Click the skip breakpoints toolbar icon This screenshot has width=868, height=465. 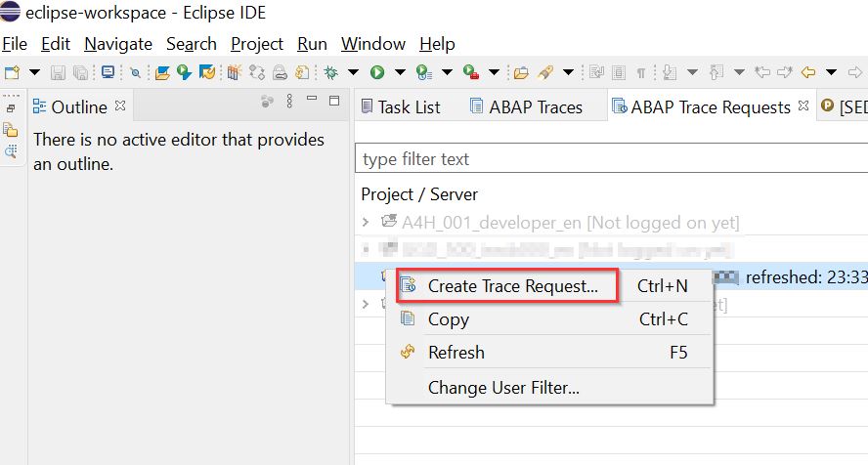pyautogui.click(x=135, y=72)
